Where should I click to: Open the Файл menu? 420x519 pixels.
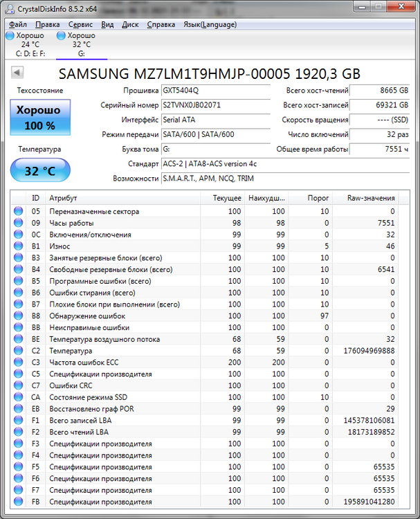click(x=18, y=24)
